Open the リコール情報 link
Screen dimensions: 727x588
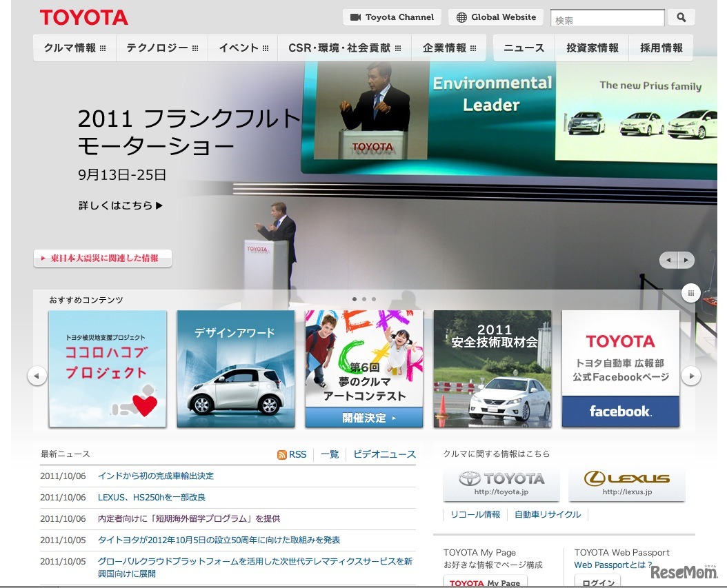[475, 514]
